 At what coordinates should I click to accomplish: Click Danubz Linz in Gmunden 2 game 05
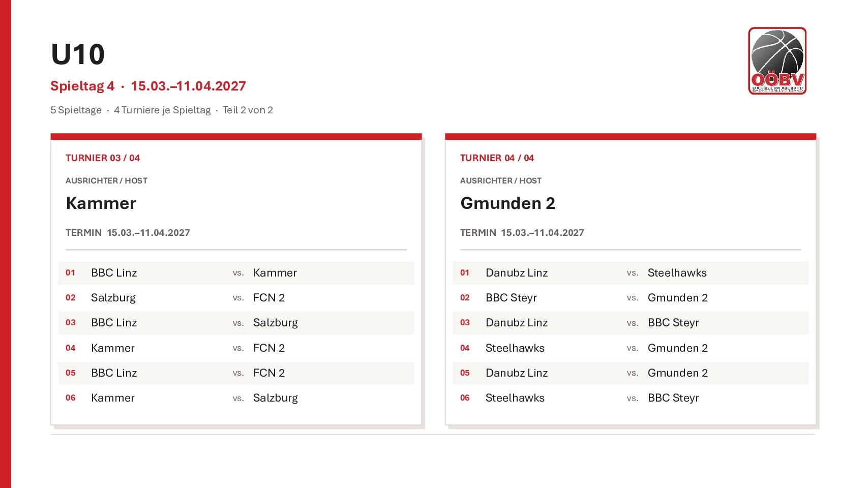pos(517,373)
